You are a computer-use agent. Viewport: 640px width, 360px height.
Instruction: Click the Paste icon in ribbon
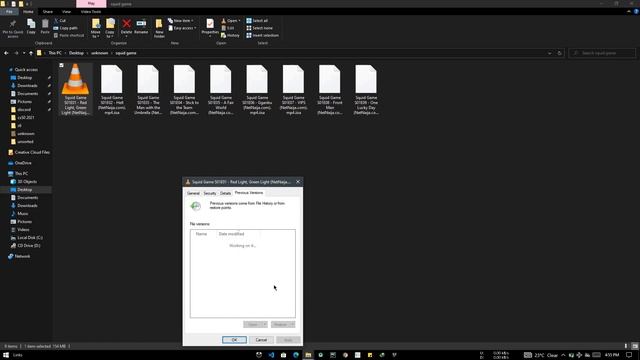[45, 27]
